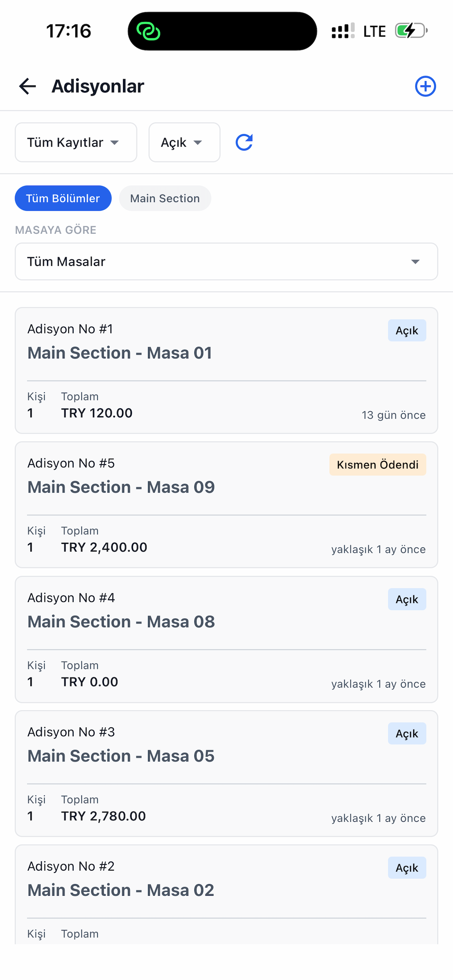Tap the back arrow icon
453x980 pixels.
(27, 86)
